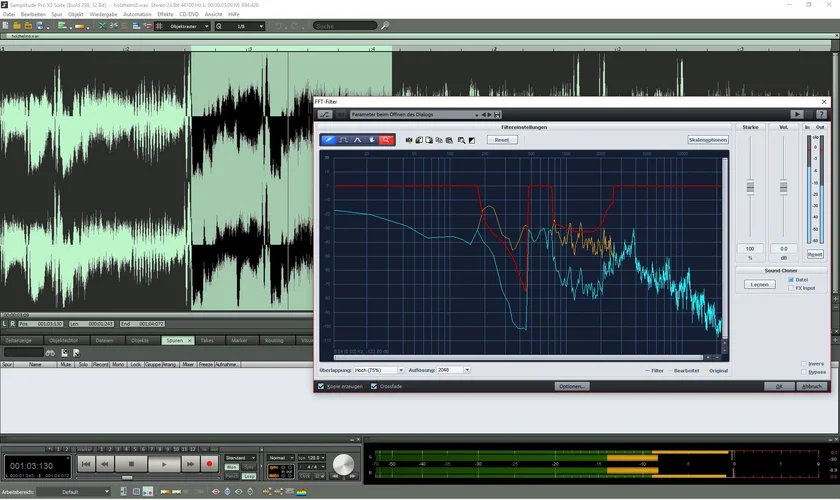Toggle the Kopie erzeugen checkbox
The image size is (840, 500).
coord(321,386)
